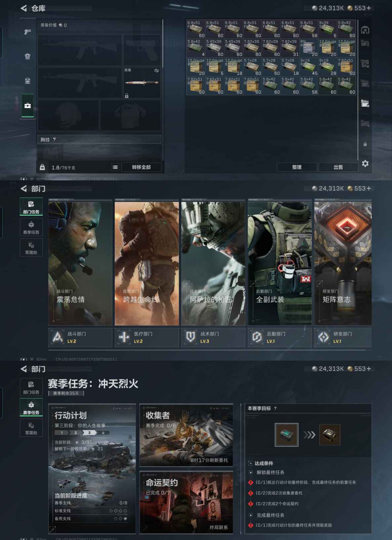Switch to the 研发部门 LV.1 tab
Image resolution: width=392 pixels, height=540 pixels.
tap(343, 337)
